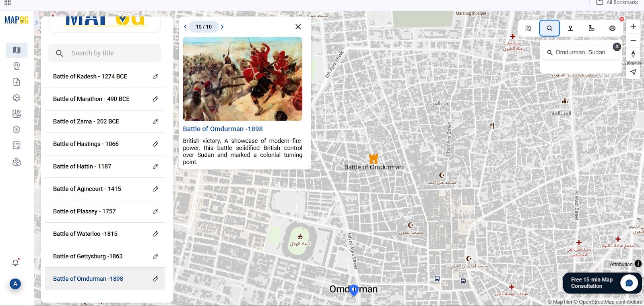Select the street-view pin tool

point(570,28)
